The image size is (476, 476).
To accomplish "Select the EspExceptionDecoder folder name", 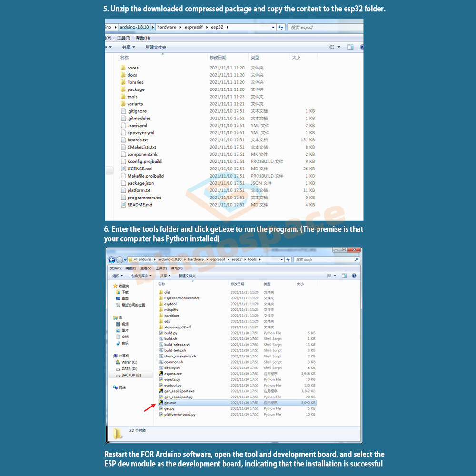I will coord(182,298).
